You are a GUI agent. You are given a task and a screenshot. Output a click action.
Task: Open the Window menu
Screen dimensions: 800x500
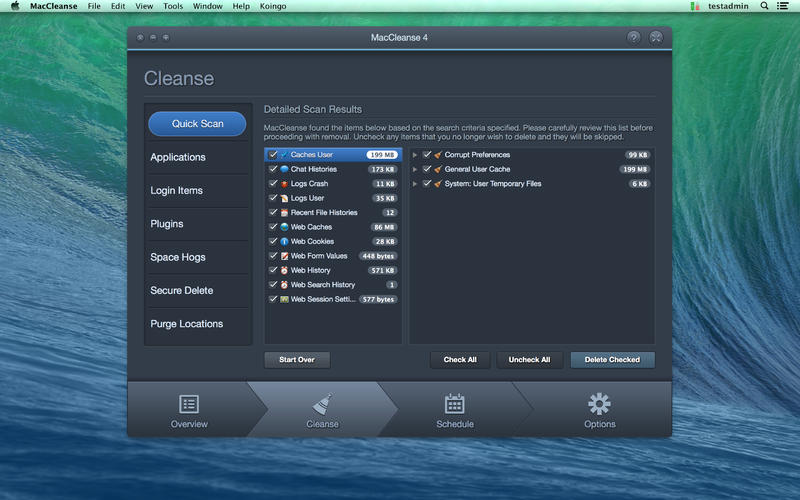click(x=208, y=6)
